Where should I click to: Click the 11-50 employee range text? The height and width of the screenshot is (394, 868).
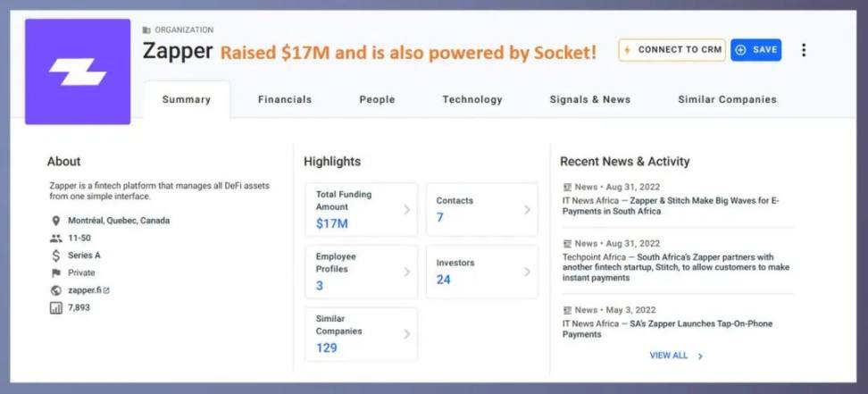pos(79,239)
